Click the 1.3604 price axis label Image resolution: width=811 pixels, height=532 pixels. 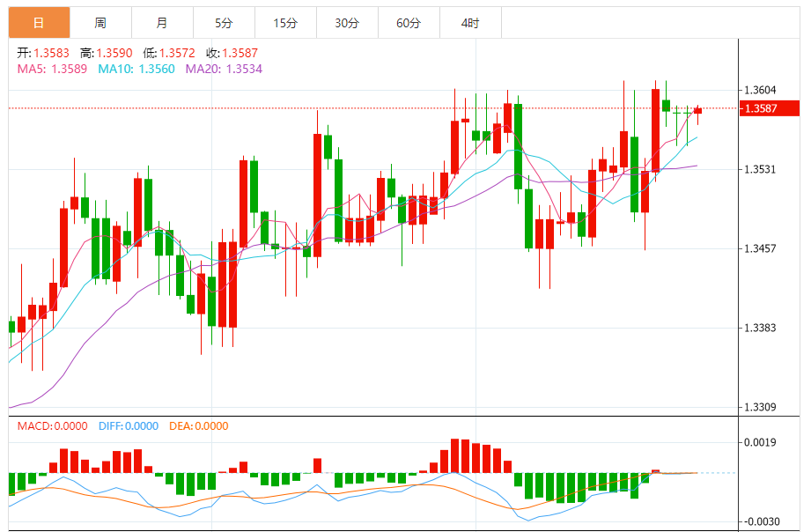coord(760,90)
